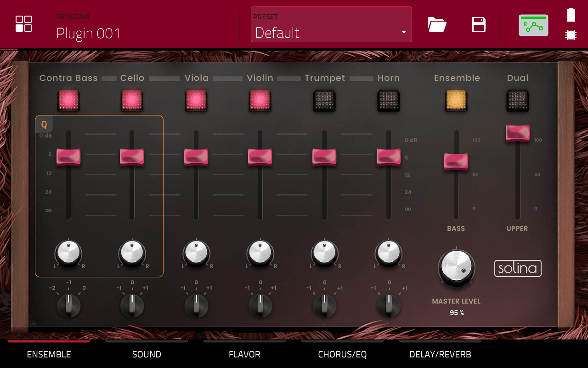Click the CPU chip icon
This screenshot has width=588, height=368.
tap(571, 35)
